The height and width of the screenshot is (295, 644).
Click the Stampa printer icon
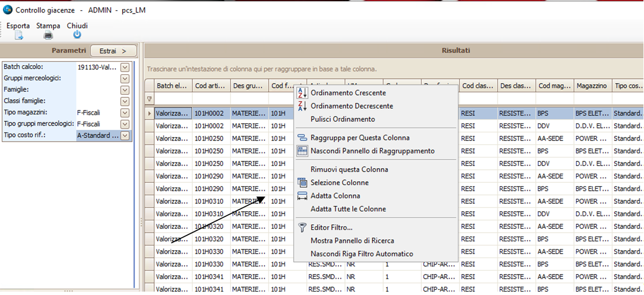pyautogui.click(x=48, y=35)
